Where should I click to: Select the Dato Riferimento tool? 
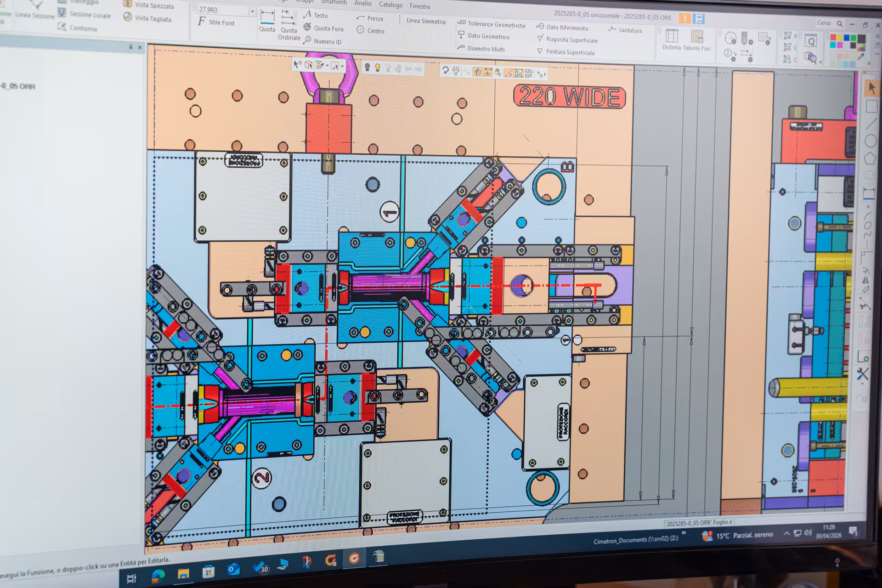tap(562, 28)
